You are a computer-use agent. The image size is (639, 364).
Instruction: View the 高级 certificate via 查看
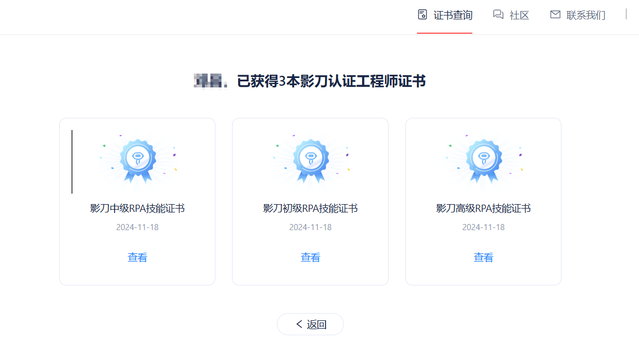(x=483, y=257)
